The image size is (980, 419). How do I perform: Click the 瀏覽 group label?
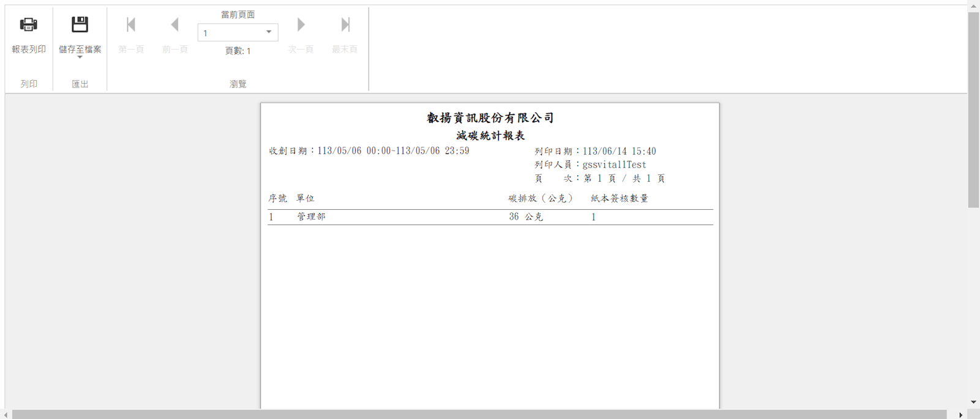click(238, 84)
